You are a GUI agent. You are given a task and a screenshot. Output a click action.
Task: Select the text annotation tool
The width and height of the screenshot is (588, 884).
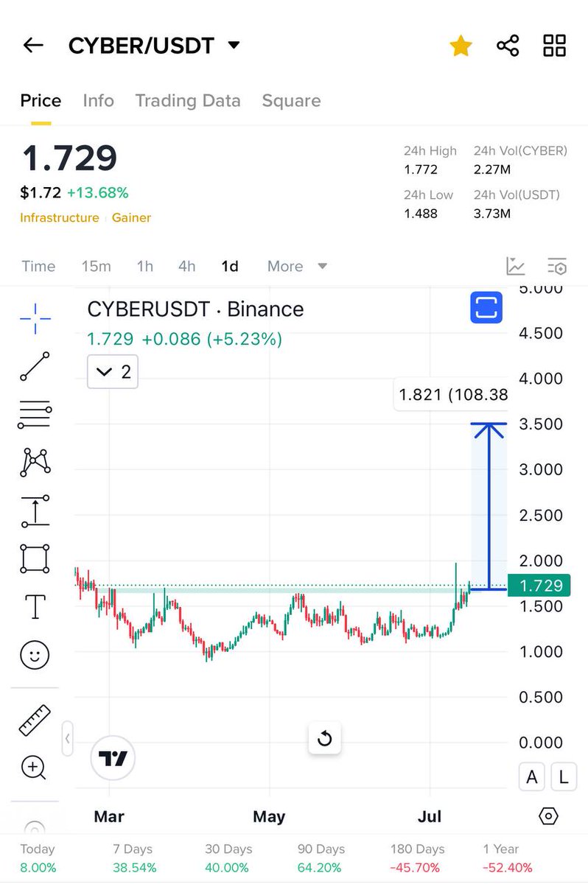pos(35,606)
